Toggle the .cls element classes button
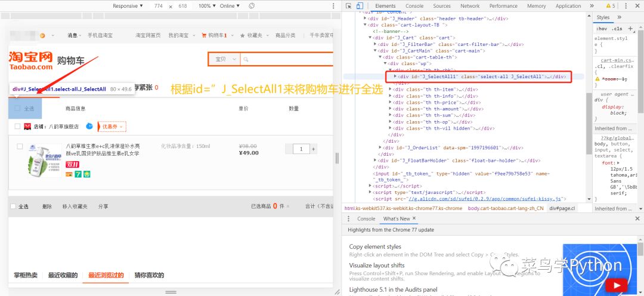The height and width of the screenshot is (296, 644). click(x=617, y=29)
